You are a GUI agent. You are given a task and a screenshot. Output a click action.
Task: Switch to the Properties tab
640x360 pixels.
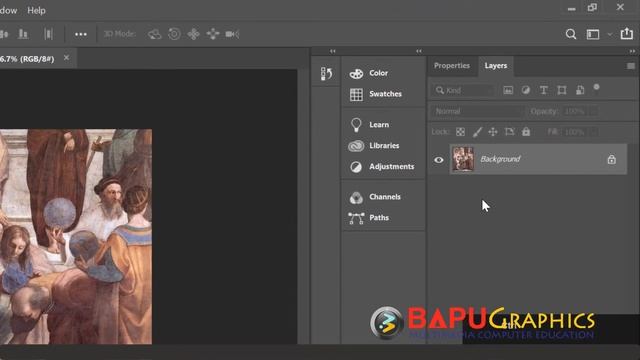452,66
